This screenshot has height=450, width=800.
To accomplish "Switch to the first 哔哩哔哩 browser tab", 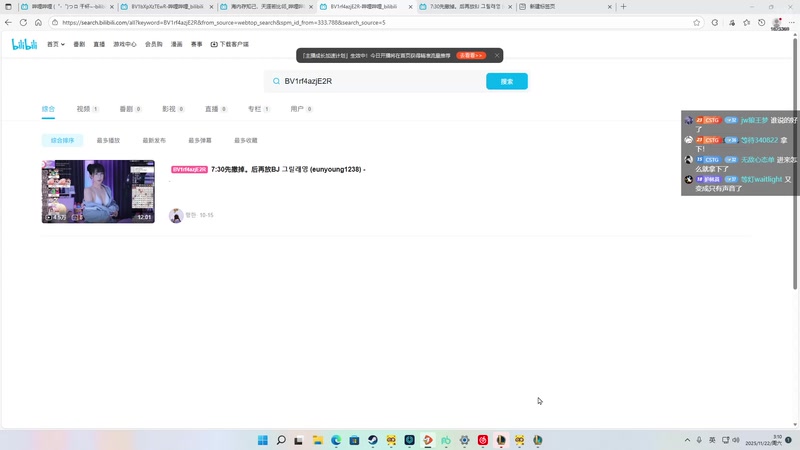I will 67,7.
